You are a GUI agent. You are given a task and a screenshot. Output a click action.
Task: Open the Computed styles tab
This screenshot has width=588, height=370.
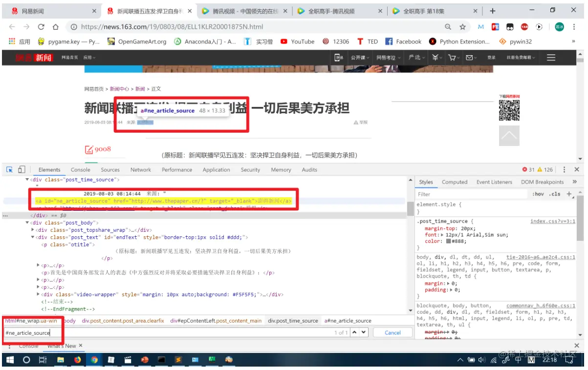pos(455,182)
